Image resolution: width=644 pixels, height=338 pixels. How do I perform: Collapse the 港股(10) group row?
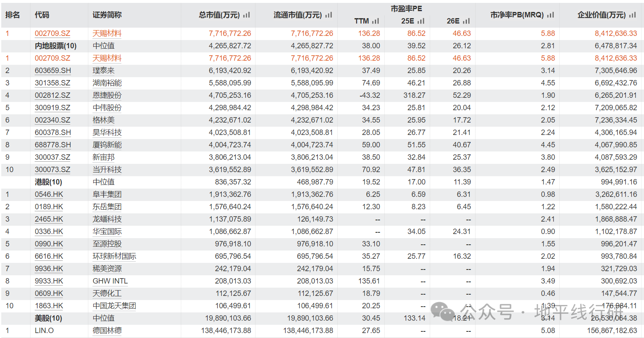coord(48,182)
